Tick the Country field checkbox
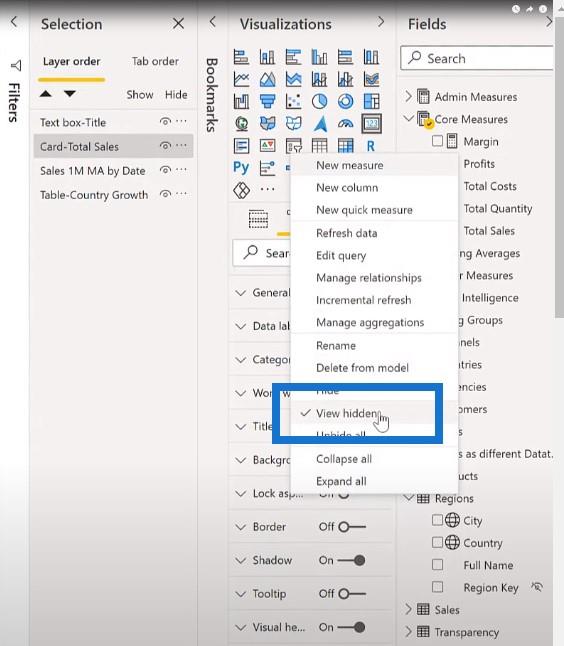 [x=437, y=542]
